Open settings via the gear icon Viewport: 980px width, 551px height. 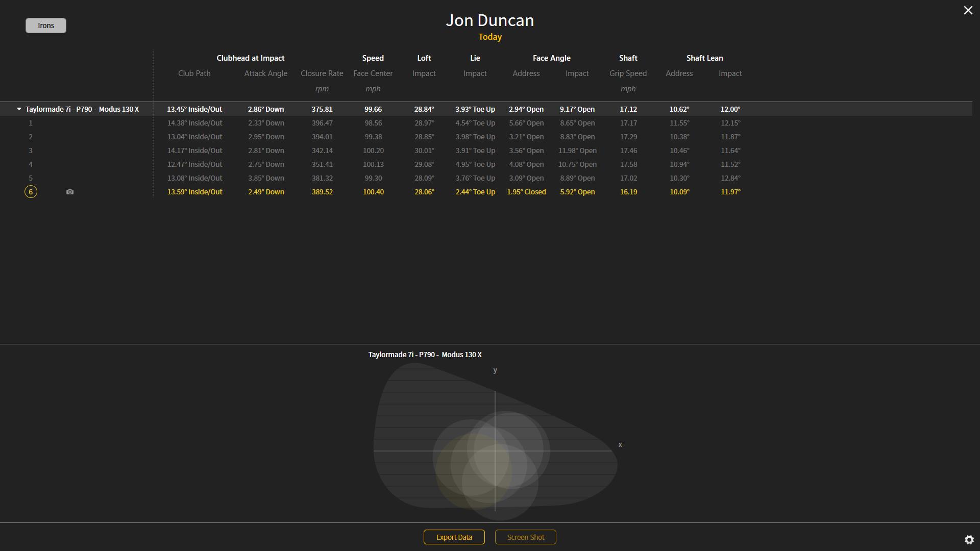click(969, 539)
